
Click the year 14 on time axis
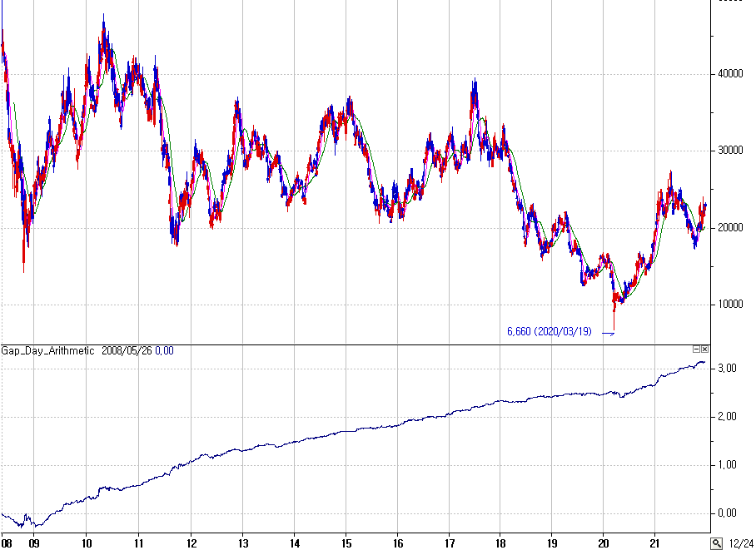[295, 543]
